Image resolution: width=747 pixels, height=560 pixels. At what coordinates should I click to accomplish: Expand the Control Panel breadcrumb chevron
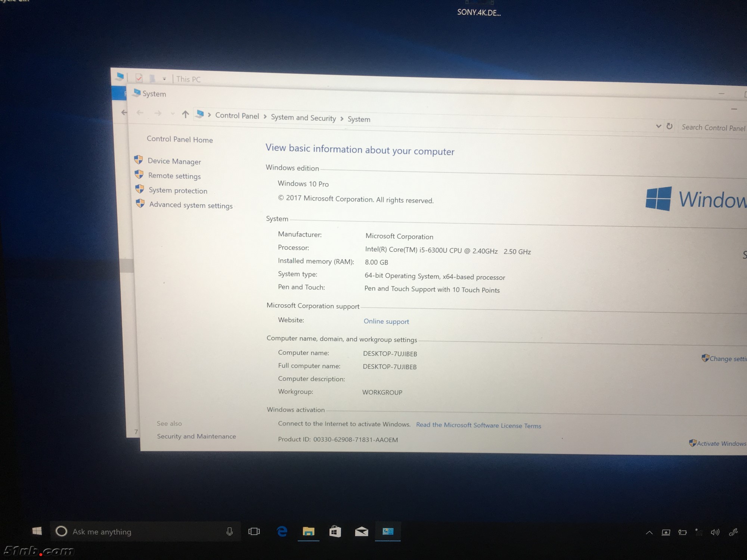coord(265,117)
